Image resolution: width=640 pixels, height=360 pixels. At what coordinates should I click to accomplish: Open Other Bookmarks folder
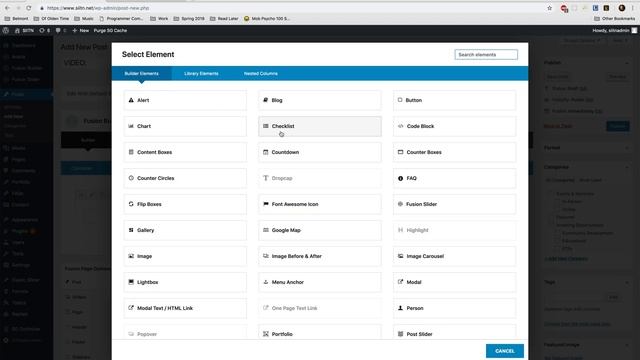pos(614,18)
